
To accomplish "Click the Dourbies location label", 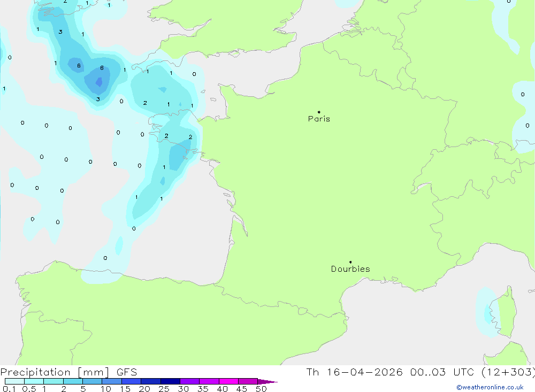I will (x=350, y=269).
